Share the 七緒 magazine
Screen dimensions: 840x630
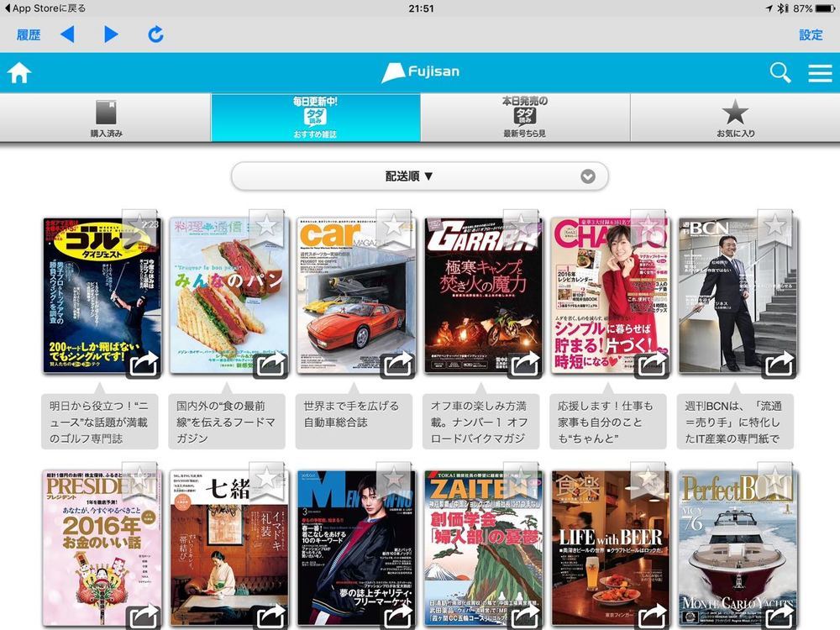271,617
